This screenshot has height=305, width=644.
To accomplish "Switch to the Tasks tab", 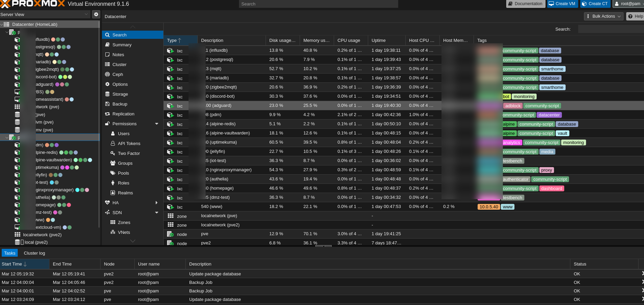I will coord(10,253).
